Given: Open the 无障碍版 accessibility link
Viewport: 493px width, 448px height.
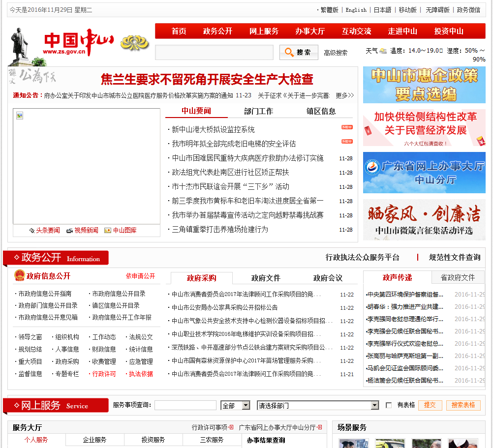Looking at the screenshot, I should point(437,10).
